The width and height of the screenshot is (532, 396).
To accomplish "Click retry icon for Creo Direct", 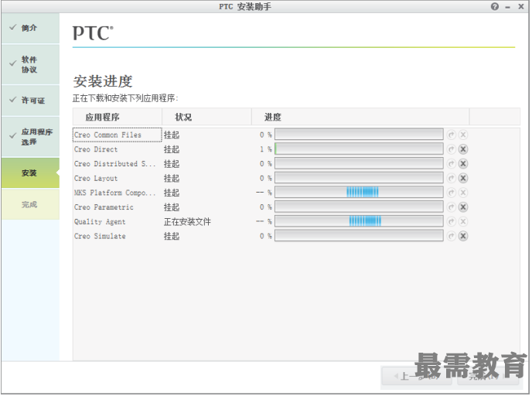I will 451,149.
